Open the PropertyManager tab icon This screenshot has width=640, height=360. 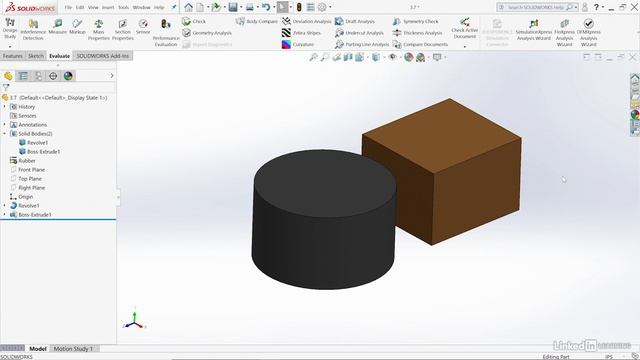[x=23, y=76]
